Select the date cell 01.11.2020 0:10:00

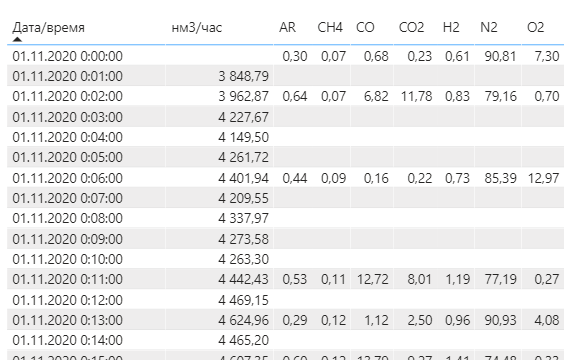[x=67, y=259]
